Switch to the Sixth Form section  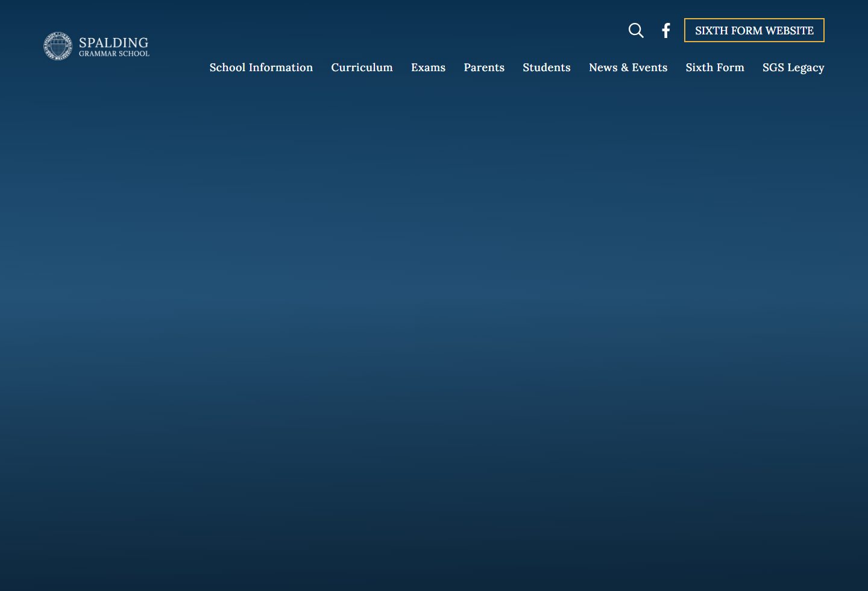tap(715, 68)
